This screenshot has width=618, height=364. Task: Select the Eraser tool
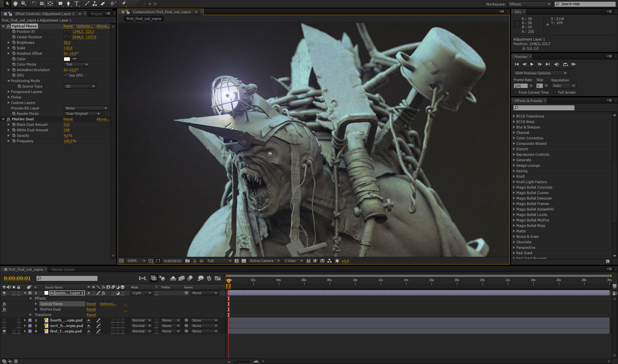pos(103,4)
